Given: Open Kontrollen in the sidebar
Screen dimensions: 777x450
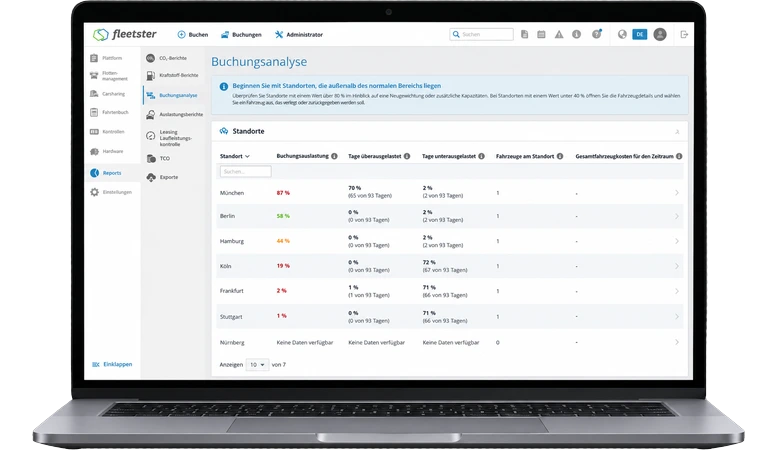Looking at the screenshot, I should [107, 132].
